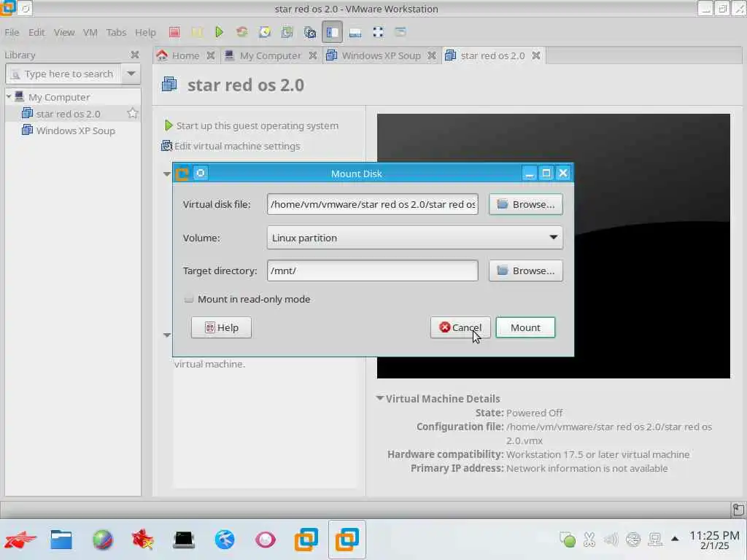Image resolution: width=747 pixels, height=560 pixels.
Task: Open the terminal taskbar icon
Action: click(184, 540)
